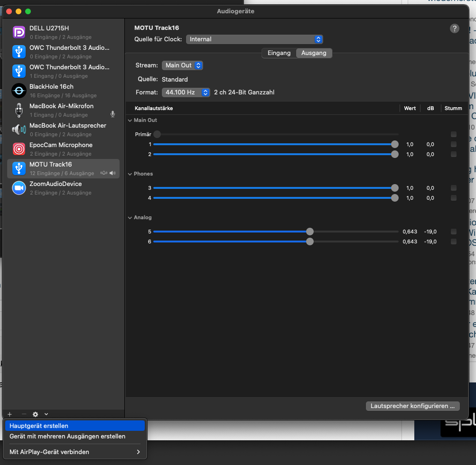Click the Kanallautstärke column header

coord(154,108)
